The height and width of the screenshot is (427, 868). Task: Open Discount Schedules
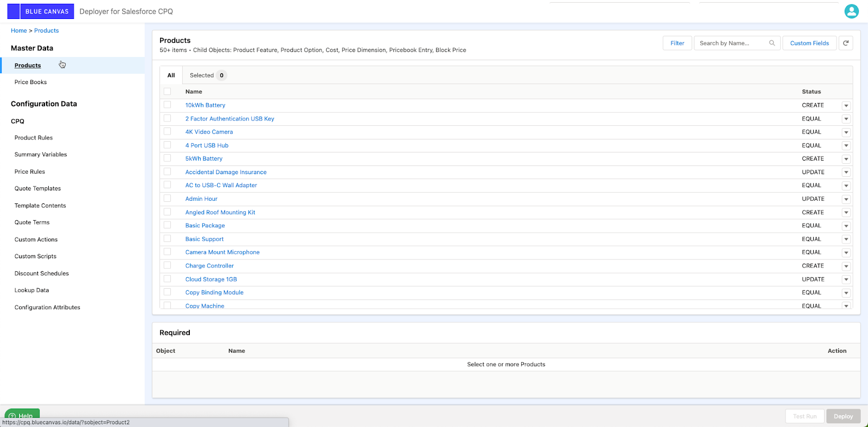pyautogui.click(x=42, y=273)
